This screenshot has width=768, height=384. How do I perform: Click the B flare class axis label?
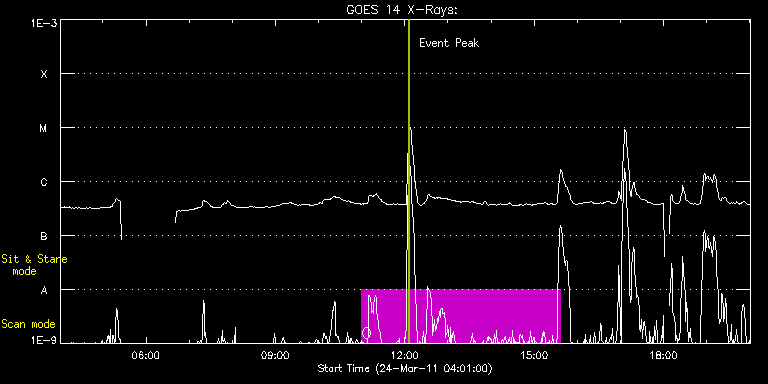(x=44, y=236)
